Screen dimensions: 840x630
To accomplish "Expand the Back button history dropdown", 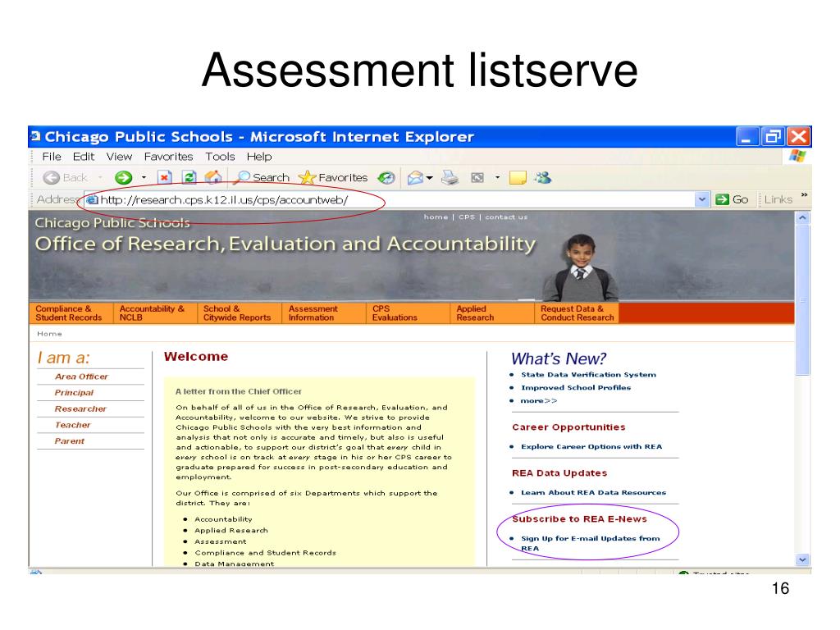I will point(99,177).
